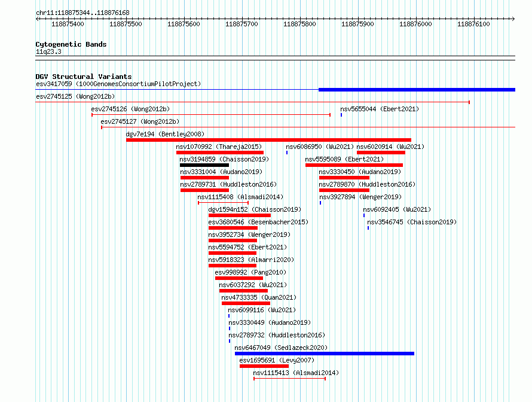Open nsv5918323 (Almarri2020) variant
The image size is (532, 402).
click(251, 260)
